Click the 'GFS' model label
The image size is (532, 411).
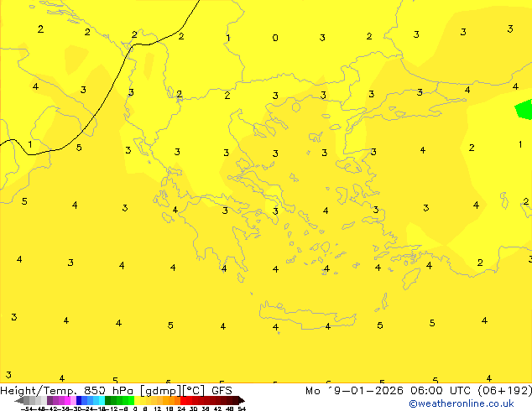pyautogui.click(x=222, y=391)
